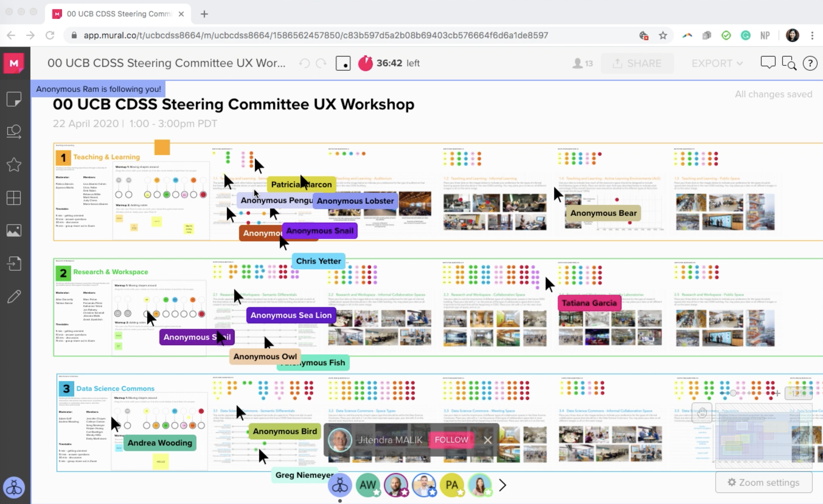
Task: Click the AW participant avatar
Action: pyautogui.click(x=368, y=485)
